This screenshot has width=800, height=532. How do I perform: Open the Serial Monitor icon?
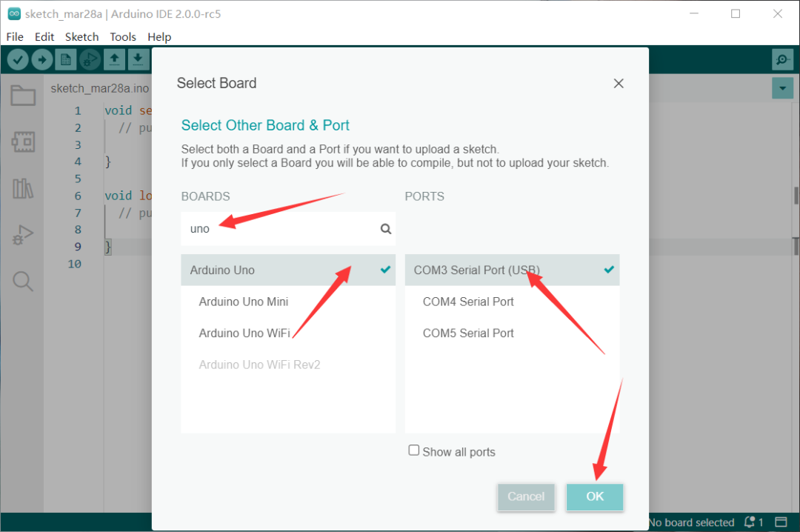pos(782,60)
